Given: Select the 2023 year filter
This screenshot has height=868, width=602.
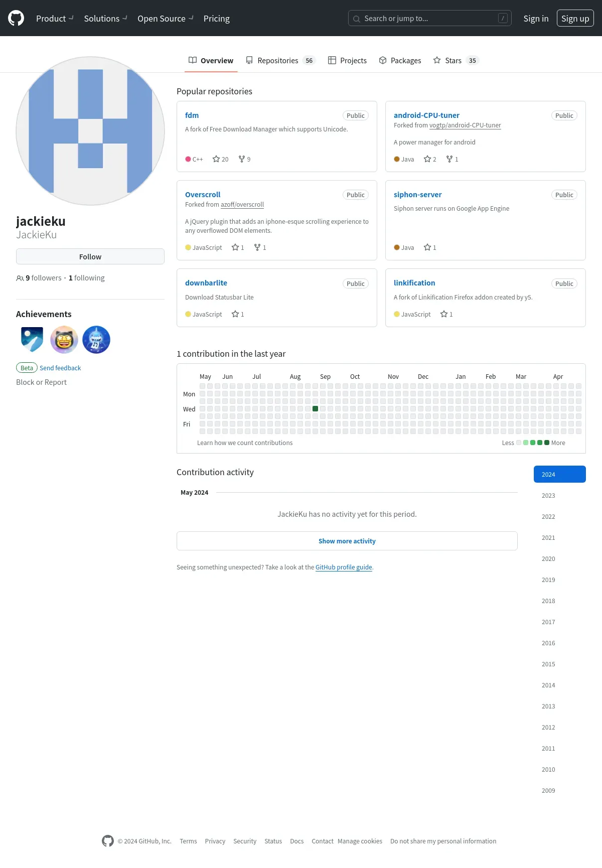Looking at the screenshot, I should tap(560, 495).
